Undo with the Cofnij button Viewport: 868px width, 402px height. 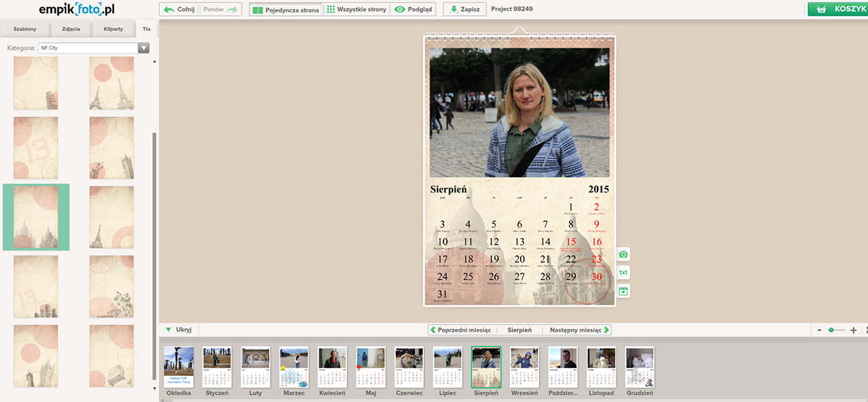pyautogui.click(x=179, y=9)
